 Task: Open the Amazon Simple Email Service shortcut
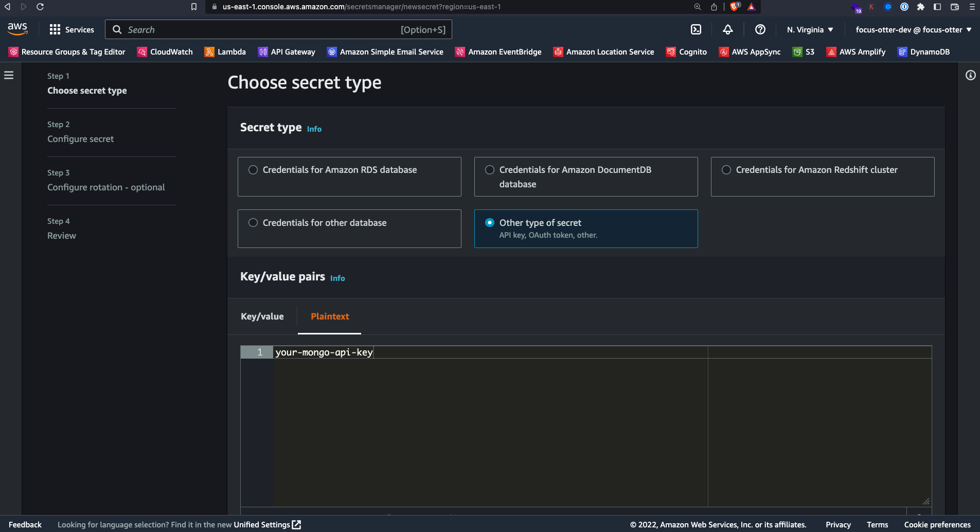(385, 52)
